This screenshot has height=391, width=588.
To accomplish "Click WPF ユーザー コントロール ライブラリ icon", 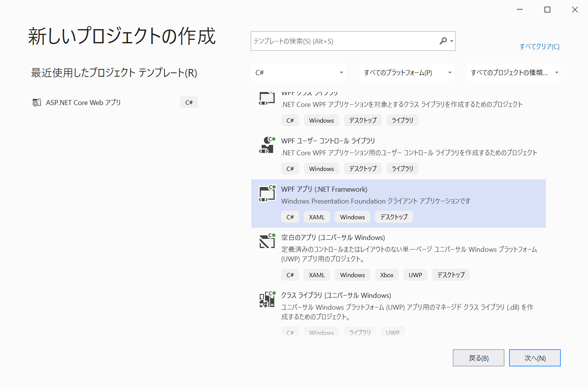I will coord(267,145).
